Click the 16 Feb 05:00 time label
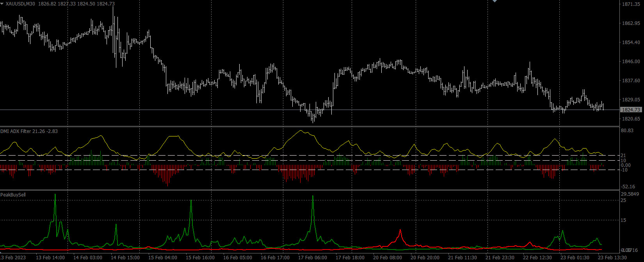The height and width of the screenshot is (262, 644). click(x=238, y=258)
